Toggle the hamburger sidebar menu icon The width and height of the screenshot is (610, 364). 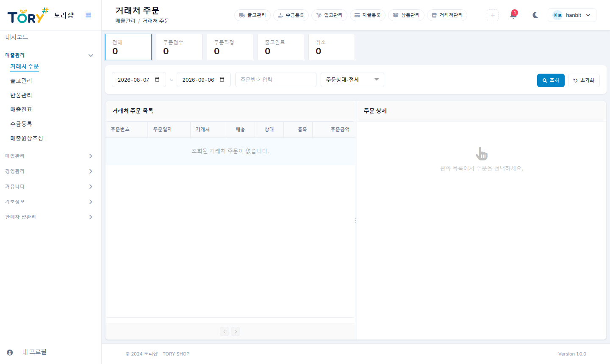pos(88,15)
